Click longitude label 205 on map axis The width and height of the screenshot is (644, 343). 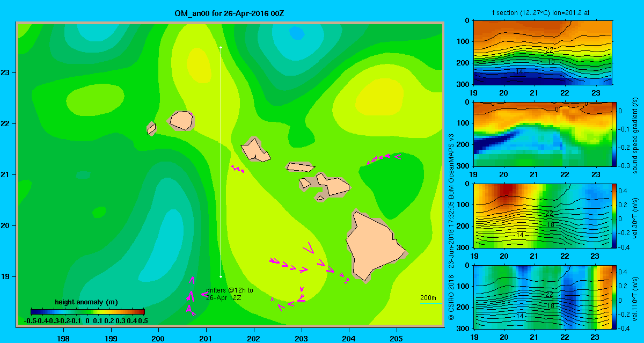397,338
